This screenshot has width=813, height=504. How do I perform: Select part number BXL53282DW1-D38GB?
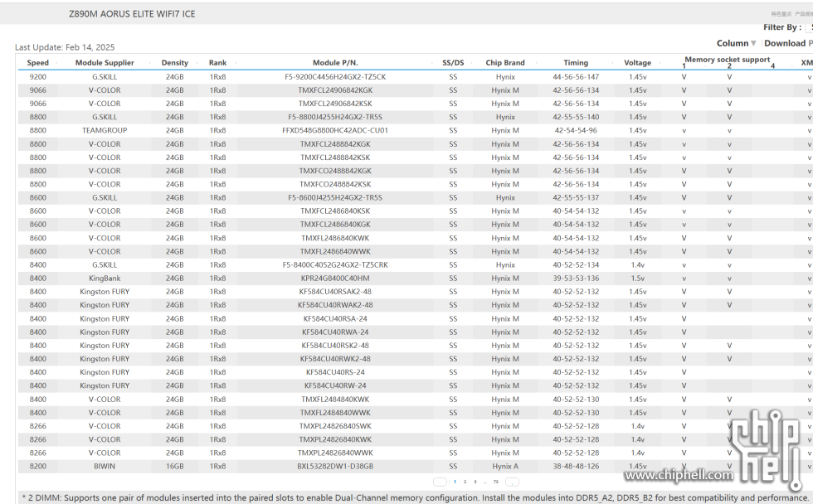coord(335,466)
